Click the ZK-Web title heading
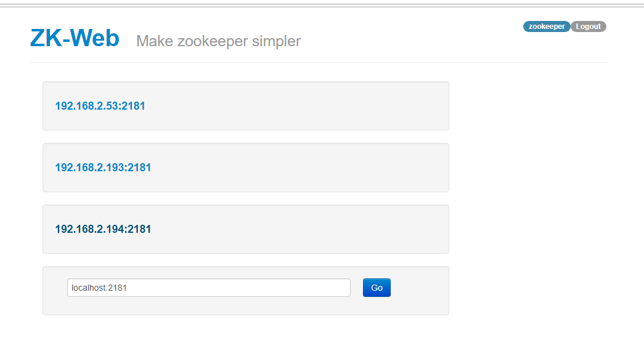Viewport: 644px width, 348px height. (x=75, y=38)
